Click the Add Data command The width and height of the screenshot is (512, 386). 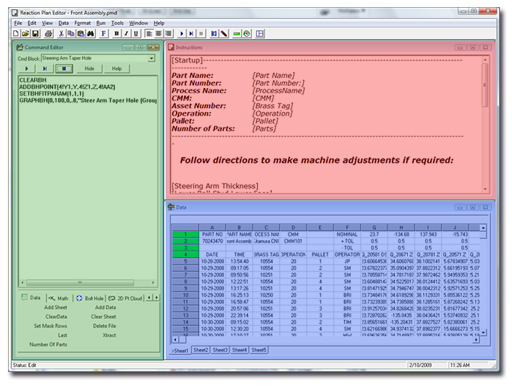[x=106, y=307]
